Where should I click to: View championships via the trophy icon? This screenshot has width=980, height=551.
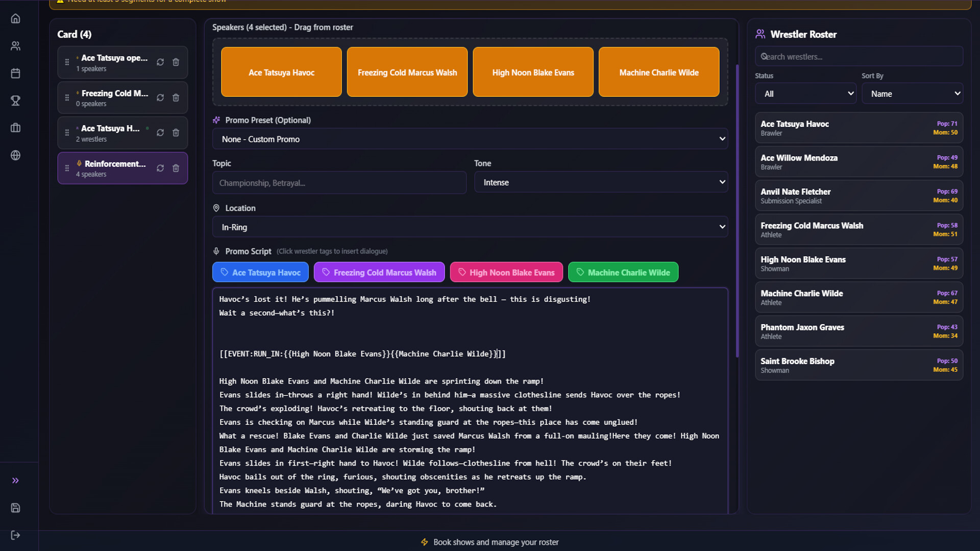point(15,101)
